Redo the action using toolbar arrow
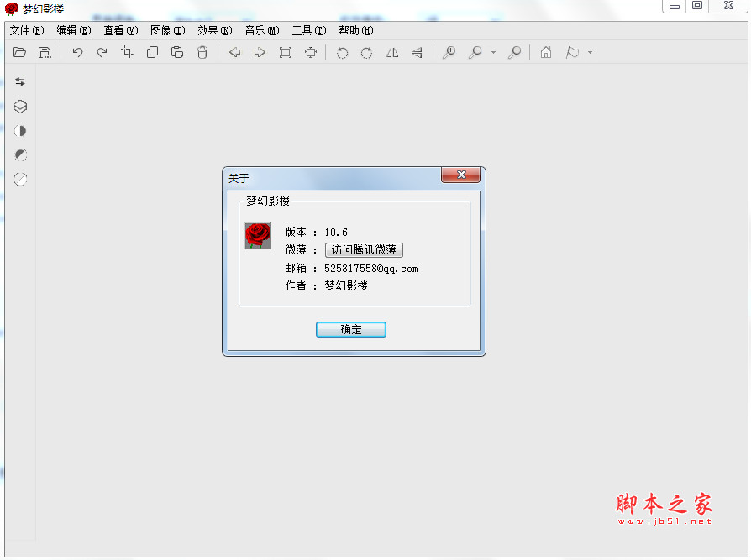 (102, 52)
